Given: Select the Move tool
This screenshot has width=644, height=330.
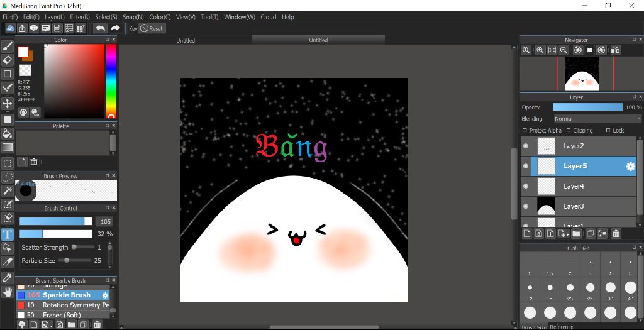Looking at the screenshot, I should click(x=8, y=103).
